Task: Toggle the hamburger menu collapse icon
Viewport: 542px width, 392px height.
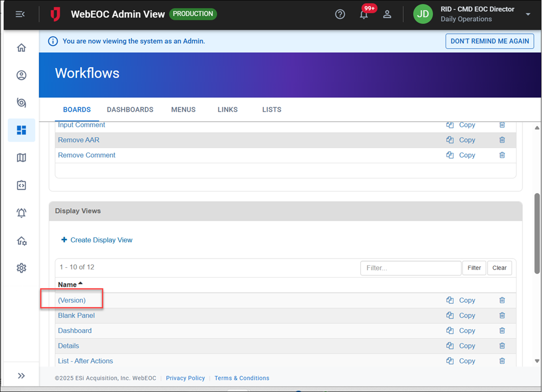Action: pos(20,15)
